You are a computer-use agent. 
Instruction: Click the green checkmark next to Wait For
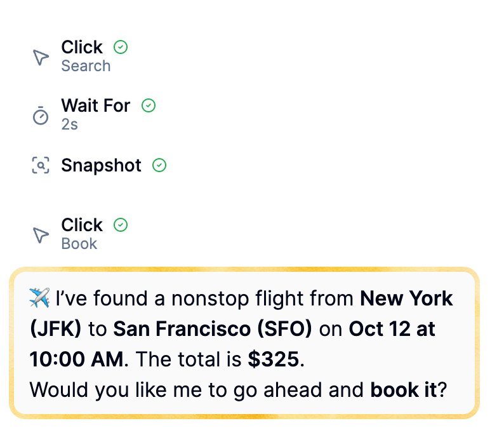coord(149,105)
